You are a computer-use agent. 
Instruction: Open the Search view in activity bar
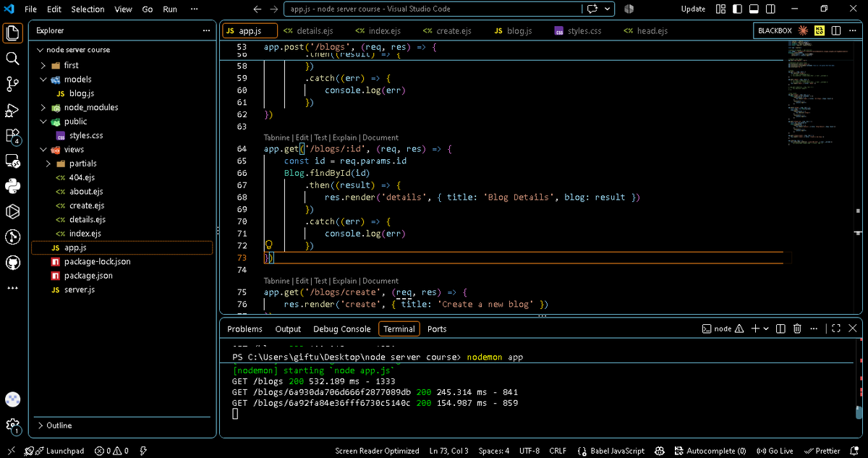point(12,59)
